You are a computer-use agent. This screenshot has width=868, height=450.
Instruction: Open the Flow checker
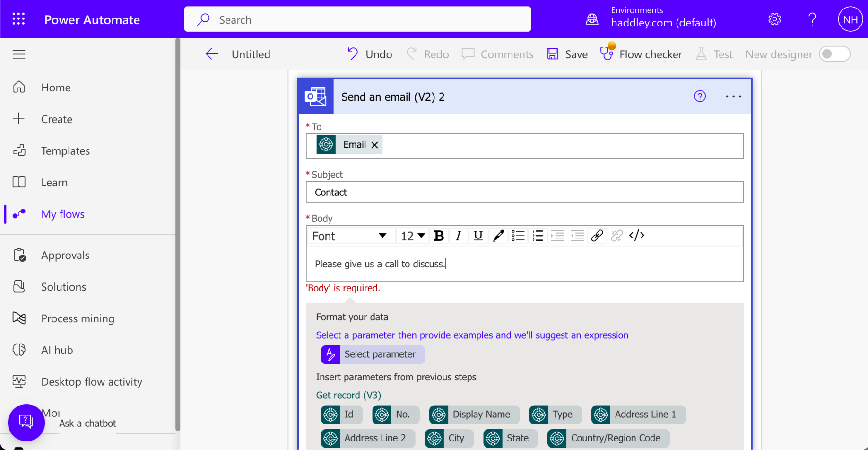click(641, 53)
